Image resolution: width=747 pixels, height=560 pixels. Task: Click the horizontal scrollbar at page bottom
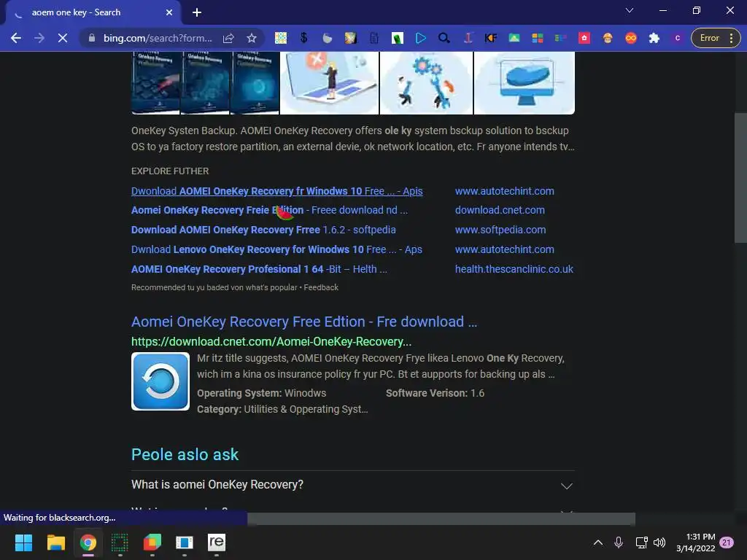pos(441,518)
